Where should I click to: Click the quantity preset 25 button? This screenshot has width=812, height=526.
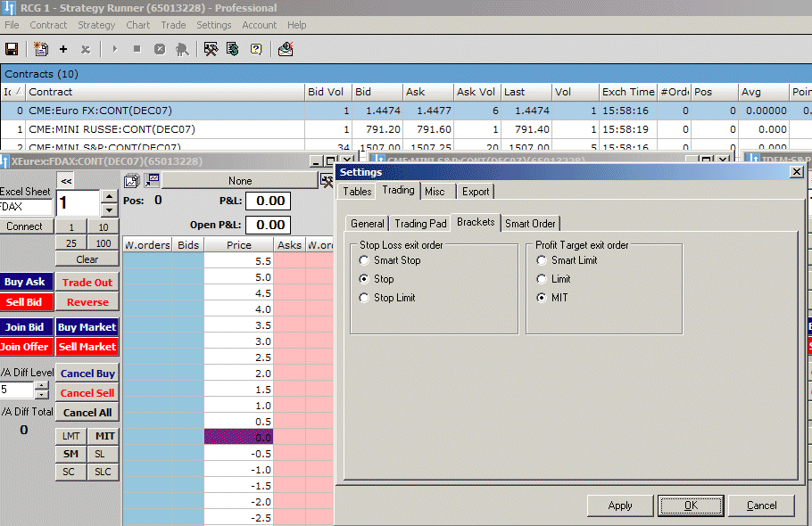pyautogui.click(x=71, y=243)
